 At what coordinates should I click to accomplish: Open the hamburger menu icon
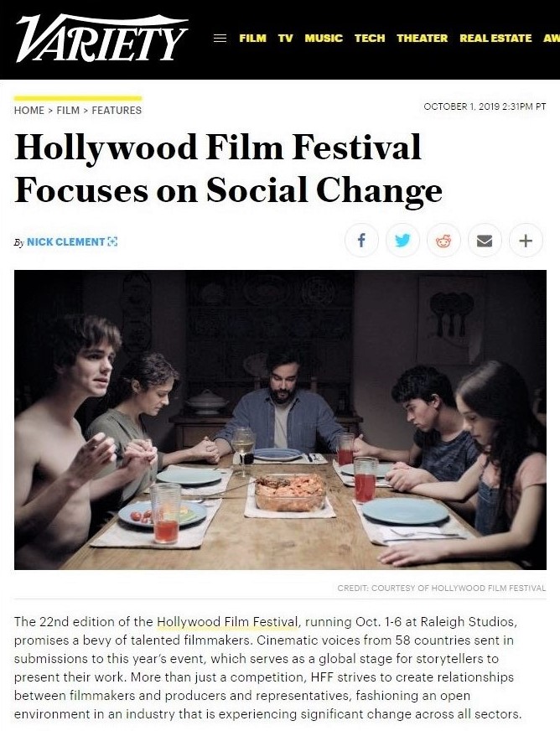pyautogui.click(x=220, y=38)
